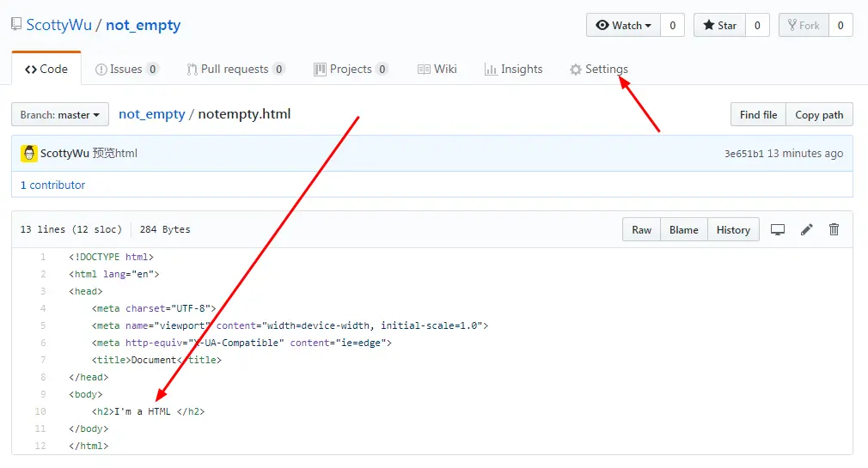
Task: Open the Issues tab
Action: pyautogui.click(x=127, y=70)
